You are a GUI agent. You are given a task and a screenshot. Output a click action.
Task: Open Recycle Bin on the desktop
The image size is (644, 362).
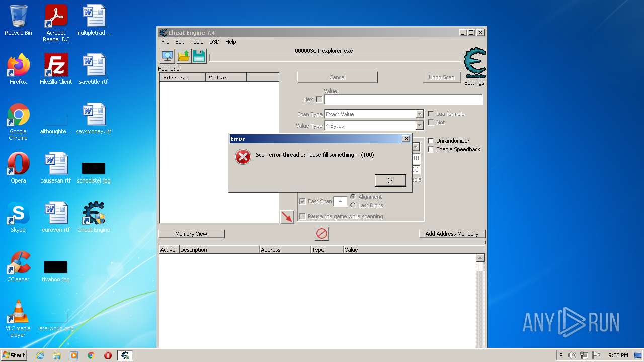pyautogui.click(x=18, y=20)
